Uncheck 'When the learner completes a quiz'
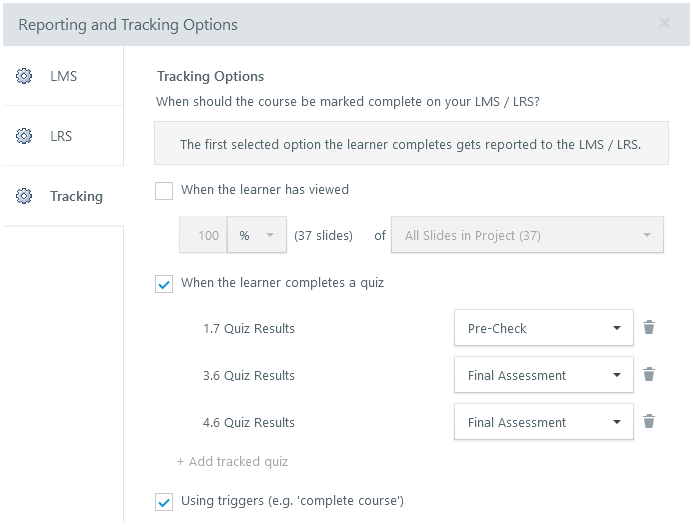This screenshot has height=525, width=693. point(165,284)
